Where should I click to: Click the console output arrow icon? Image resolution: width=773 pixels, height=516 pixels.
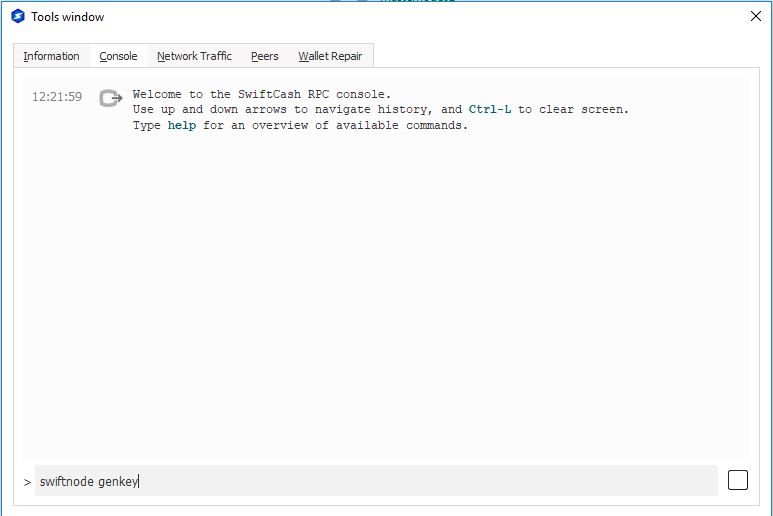[x=110, y=98]
